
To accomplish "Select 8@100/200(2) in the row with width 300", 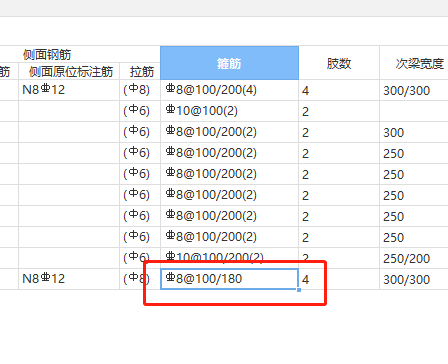I will (229, 132).
